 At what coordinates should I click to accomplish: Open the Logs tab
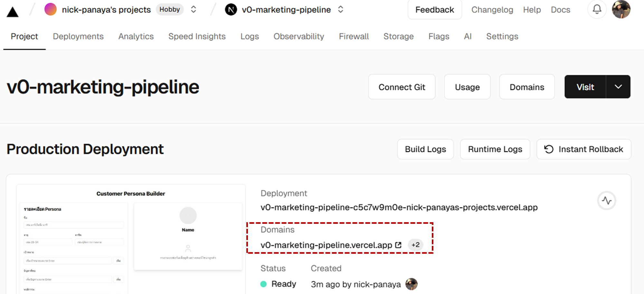coord(250,36)
